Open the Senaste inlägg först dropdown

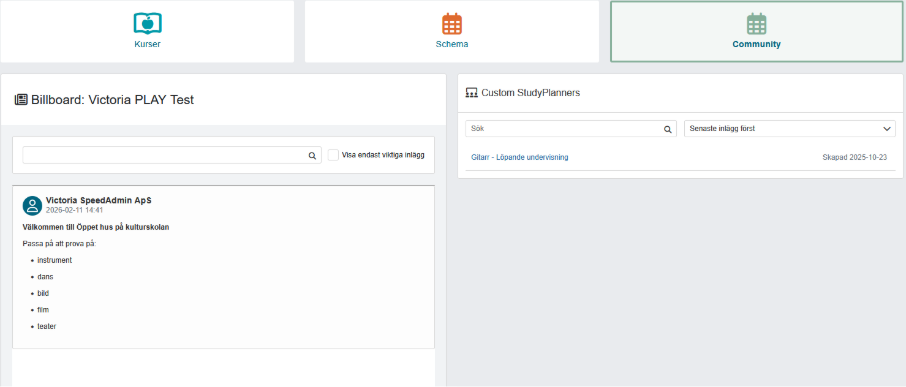(x=790, y=129)
